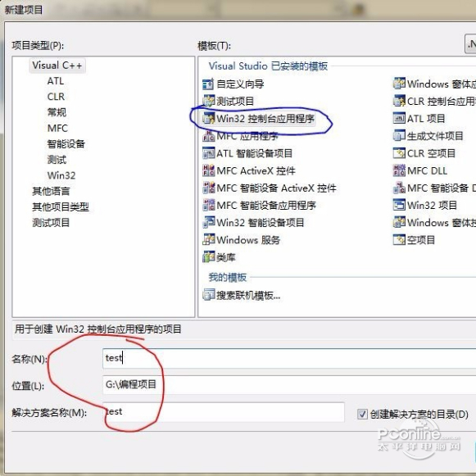The height and width of the screenshot is (476, 476).
Task: Select the CLR project type
Action: 56,97
